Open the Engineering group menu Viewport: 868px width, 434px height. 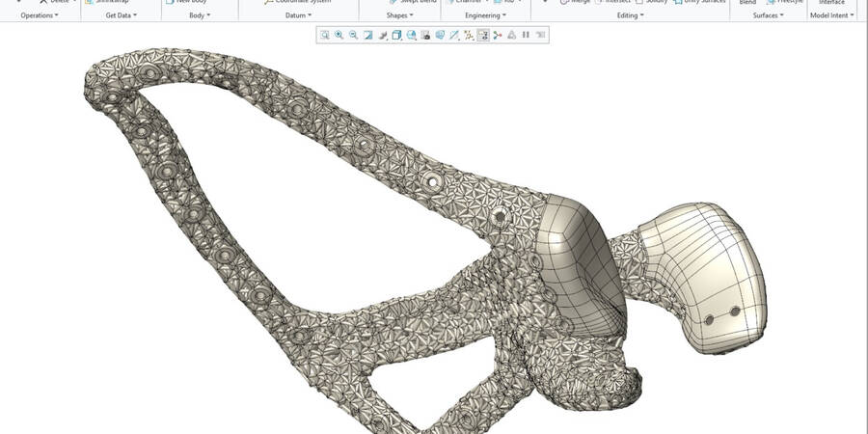(x=484, y=15)
